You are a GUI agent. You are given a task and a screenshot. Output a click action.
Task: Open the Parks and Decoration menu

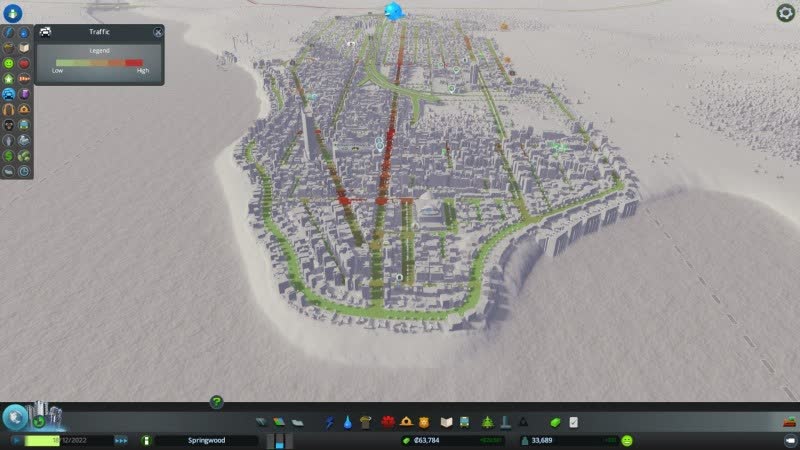(487, 422)
